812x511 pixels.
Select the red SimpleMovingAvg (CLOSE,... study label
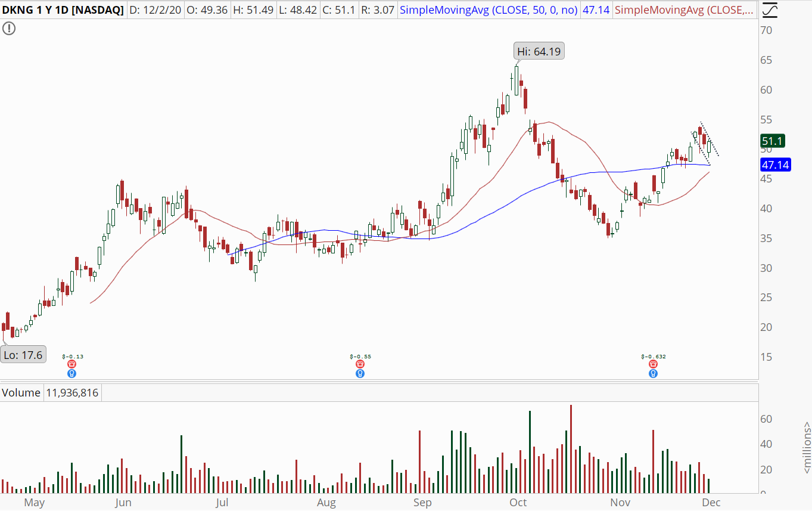[685, 10]
